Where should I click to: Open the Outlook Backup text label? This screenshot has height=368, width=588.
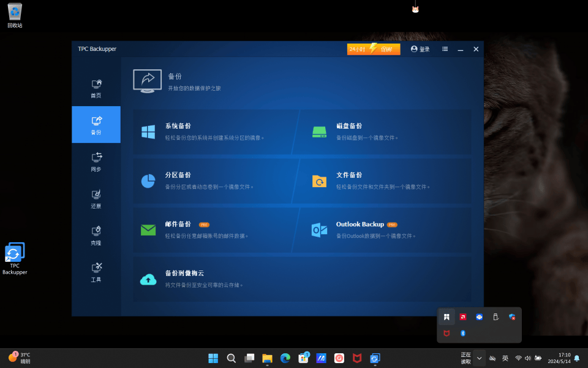pyautogui.click(x=360, y=224)
